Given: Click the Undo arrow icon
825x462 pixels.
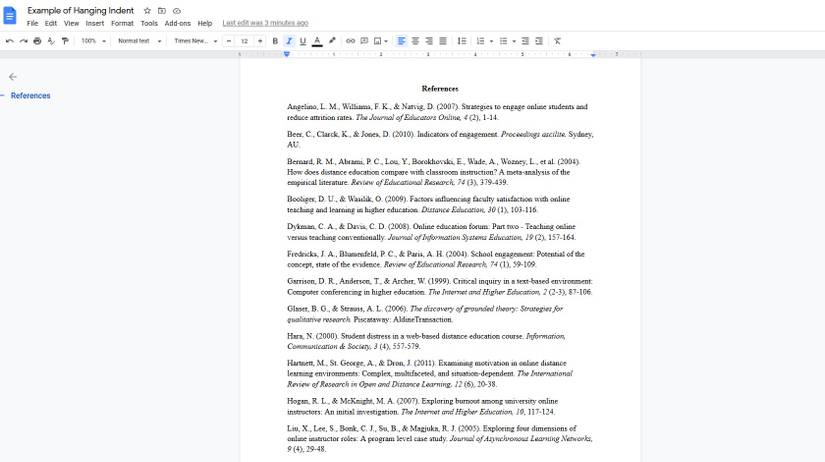Looking at the screenshot, I should 9,41.
